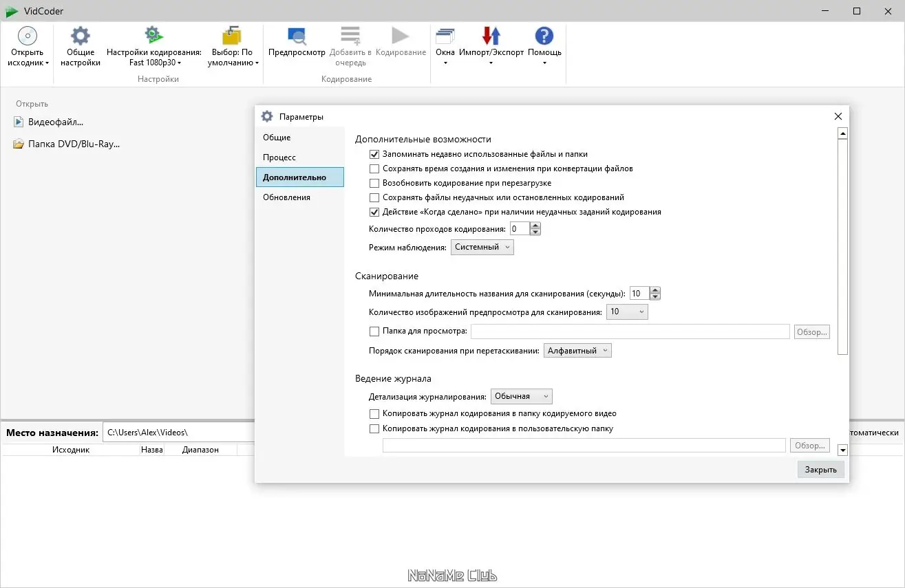The image size is (905, 588).
Task: Click the destination path field
Action: click(x=179, y=433)
